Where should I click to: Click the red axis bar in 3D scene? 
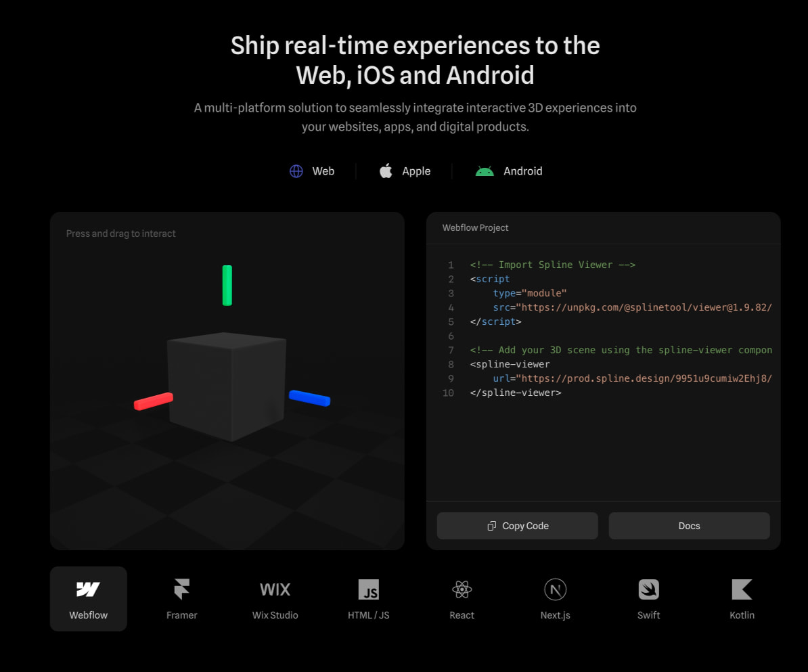click(x=154, y=401)
